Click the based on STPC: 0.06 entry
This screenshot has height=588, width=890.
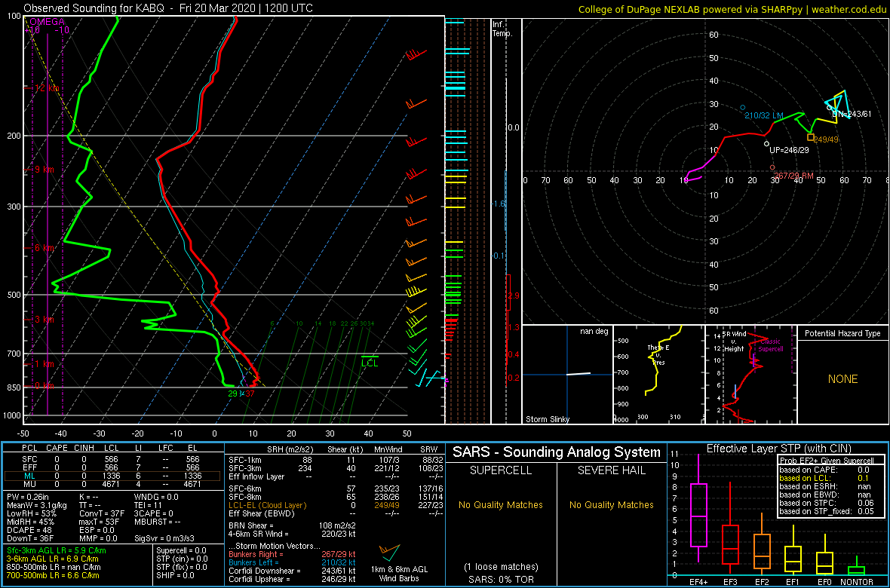[827, 503]
